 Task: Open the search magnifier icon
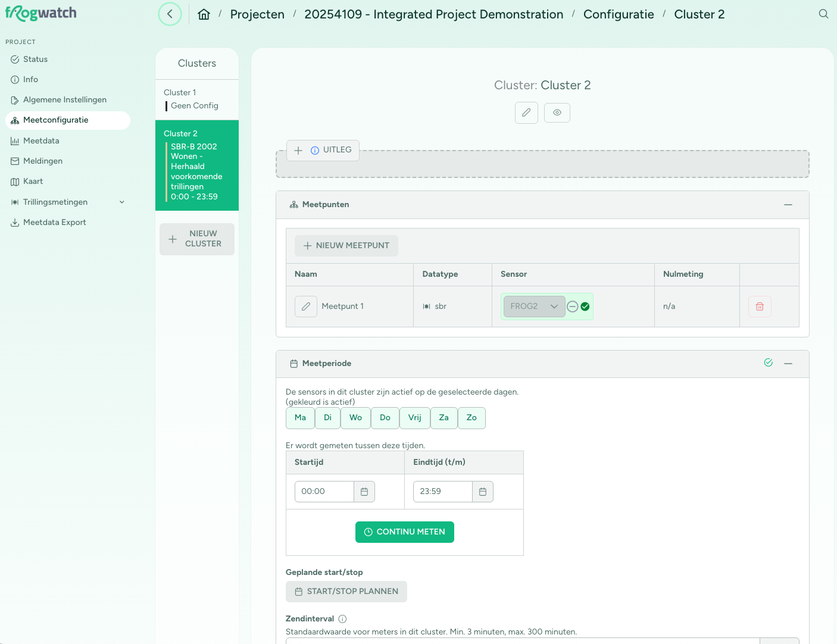[x=823, y=14]
